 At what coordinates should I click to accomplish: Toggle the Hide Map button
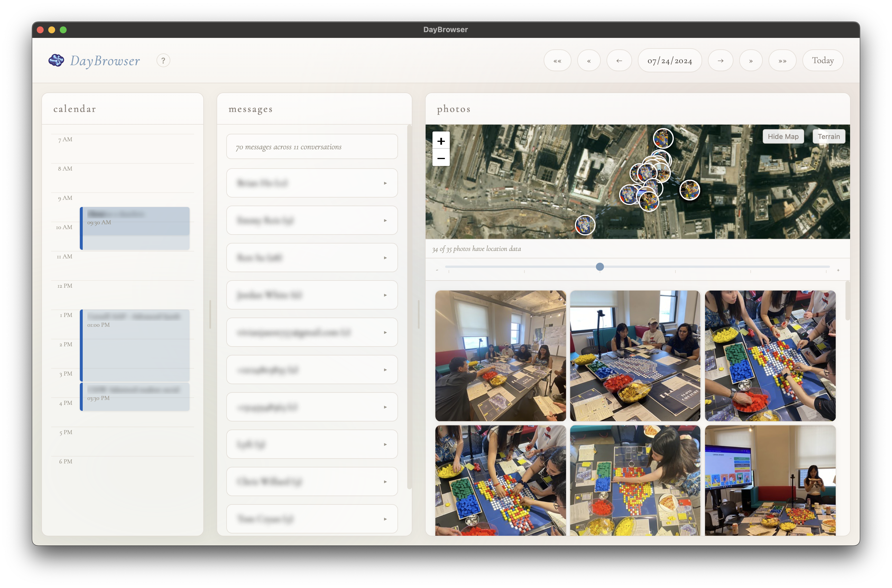[x=783, y=136]
